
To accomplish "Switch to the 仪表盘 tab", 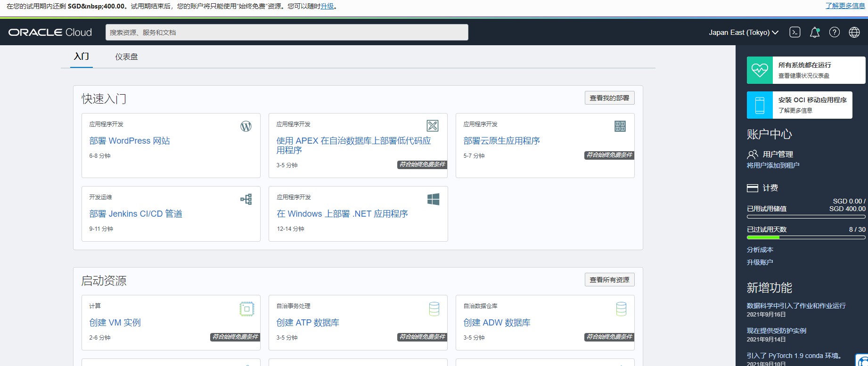I will [127, 57].
